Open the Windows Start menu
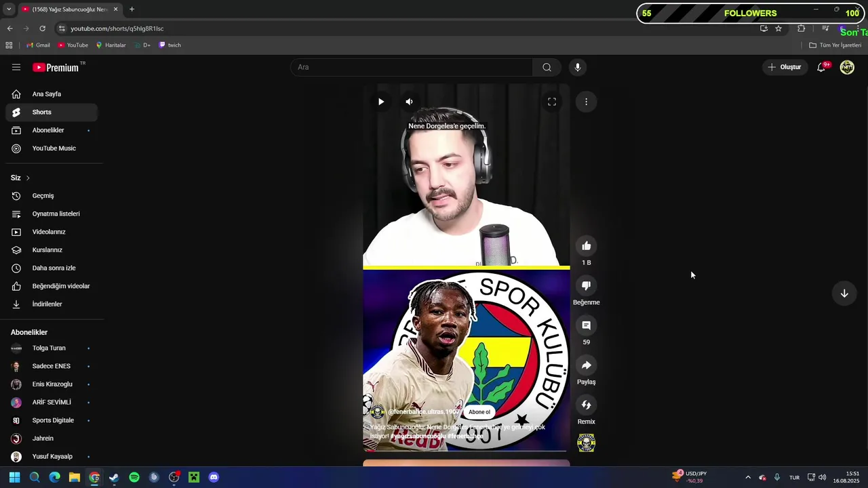The width and height of the screenshot is (868, 488). 14,477
